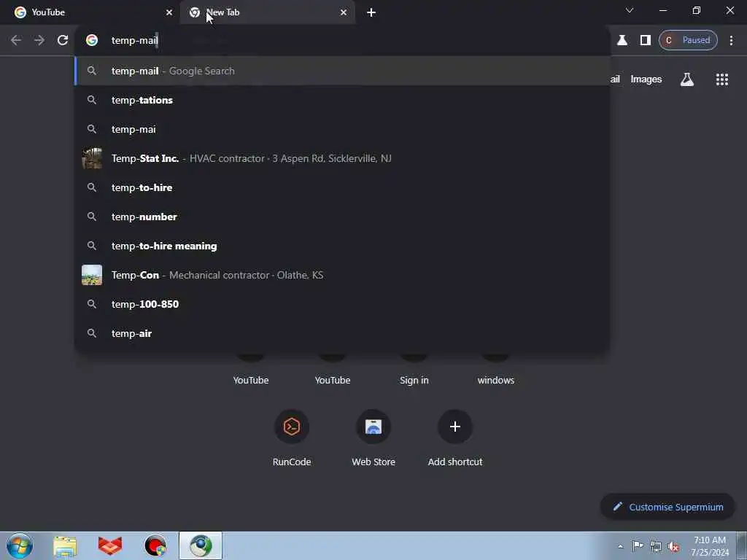The image size is (747, 560).
Task: Open a new tab with plus button
Action: point(371,12)
